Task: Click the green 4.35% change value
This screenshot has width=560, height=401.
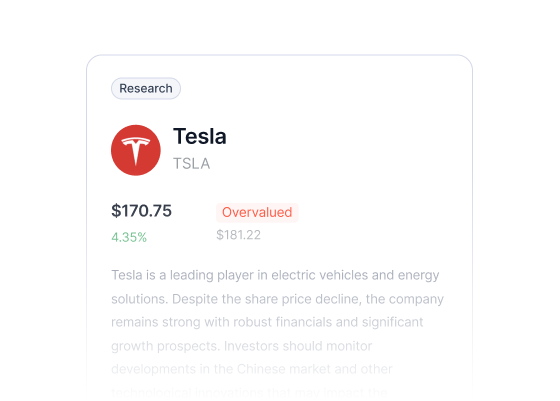Action: pos(129,237)
